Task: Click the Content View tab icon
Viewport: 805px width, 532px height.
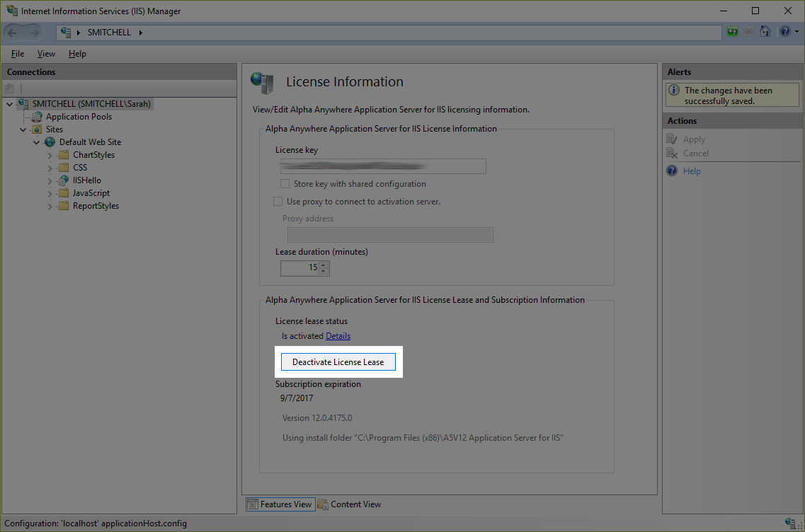Action: coord(323,504)
